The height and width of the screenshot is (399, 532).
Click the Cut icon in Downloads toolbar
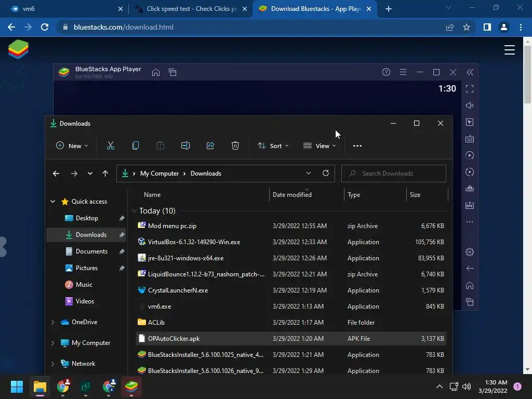(111, 145)
